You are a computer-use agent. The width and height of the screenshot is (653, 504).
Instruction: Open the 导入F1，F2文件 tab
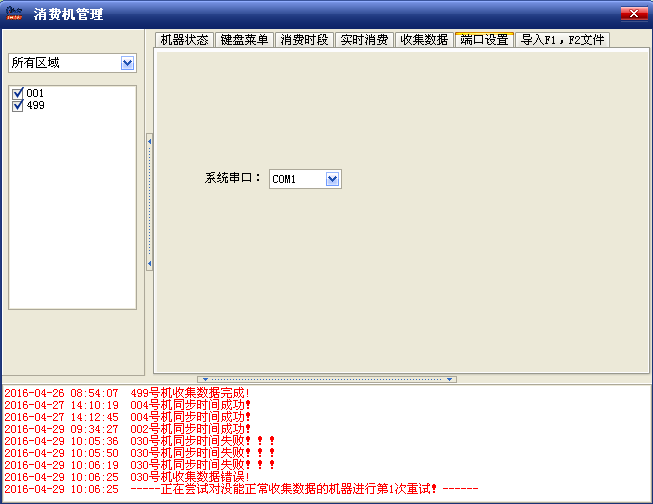coord(563,40)
